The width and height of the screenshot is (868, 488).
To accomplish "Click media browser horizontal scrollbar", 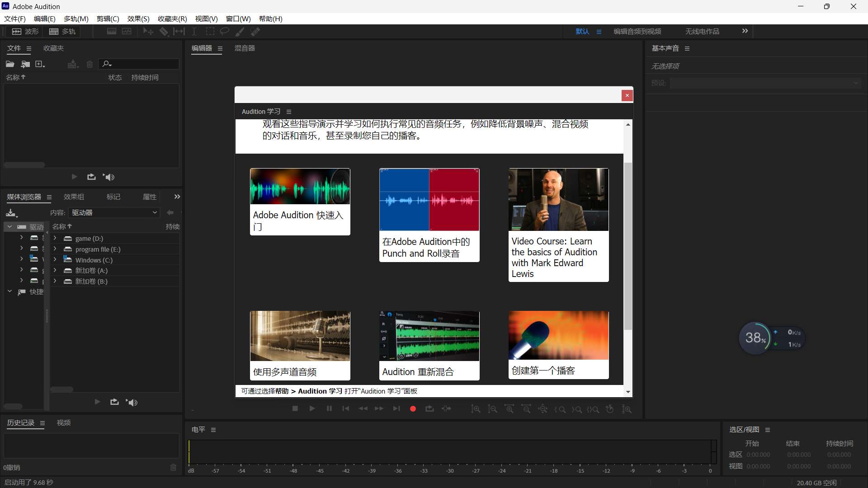I will tap(62, 389).
